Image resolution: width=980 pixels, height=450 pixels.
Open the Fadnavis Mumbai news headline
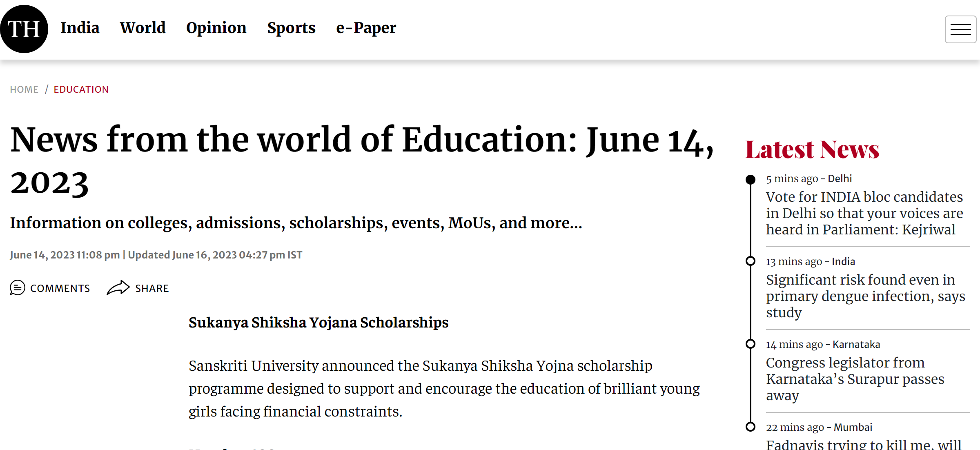click(x=864, y=444)
